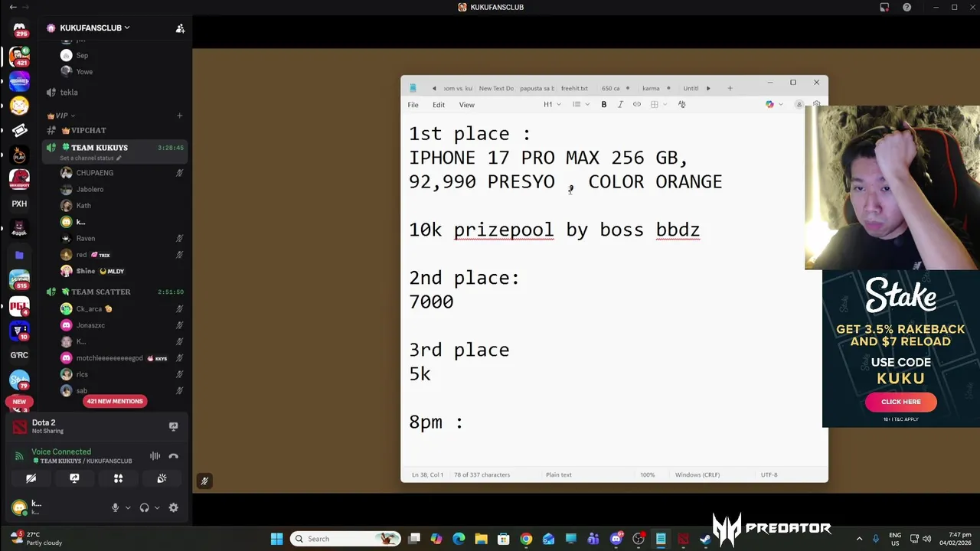This screenshot has height=551, width=980.
Task: Click the 100% zoom status
Action: point(648,474)
